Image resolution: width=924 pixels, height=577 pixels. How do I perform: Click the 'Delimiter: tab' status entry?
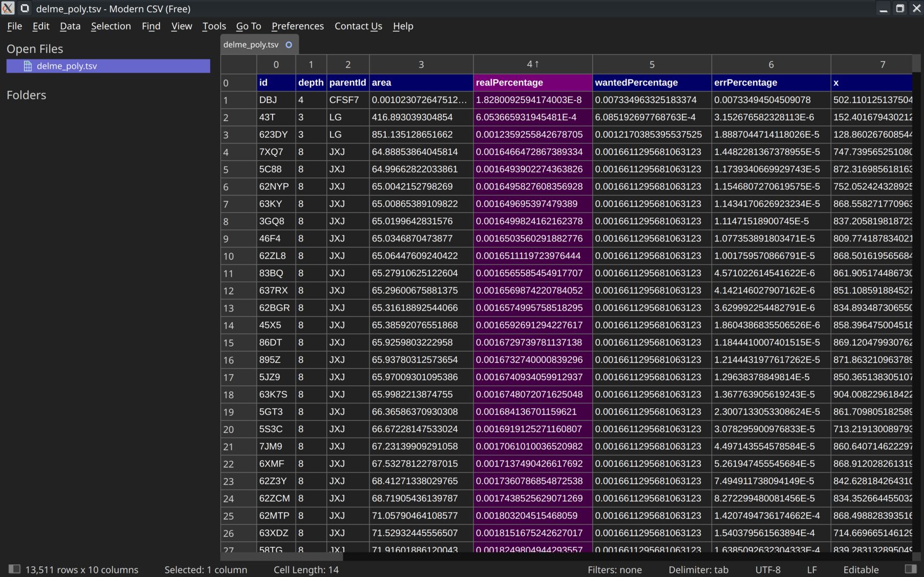coord(698,570)
